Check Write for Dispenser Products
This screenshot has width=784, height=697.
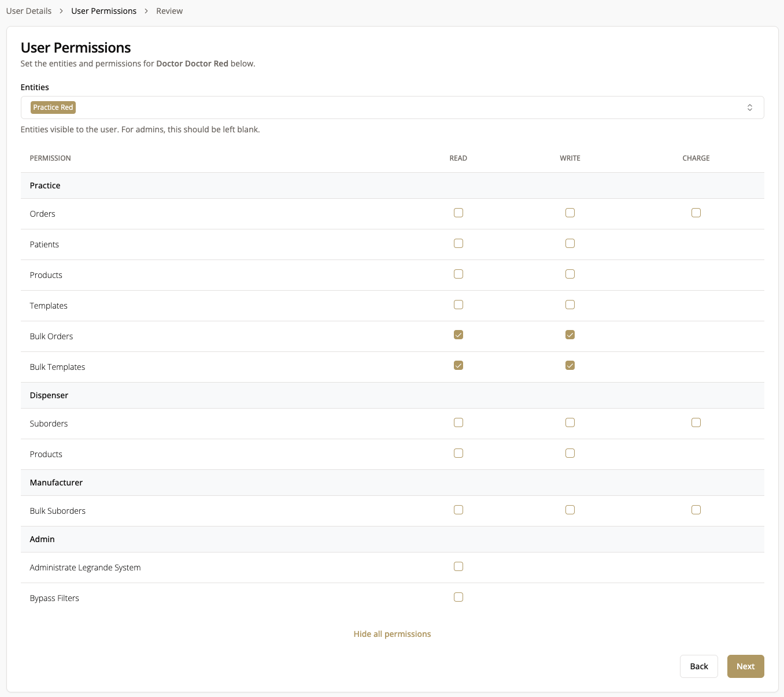[570, 453]
